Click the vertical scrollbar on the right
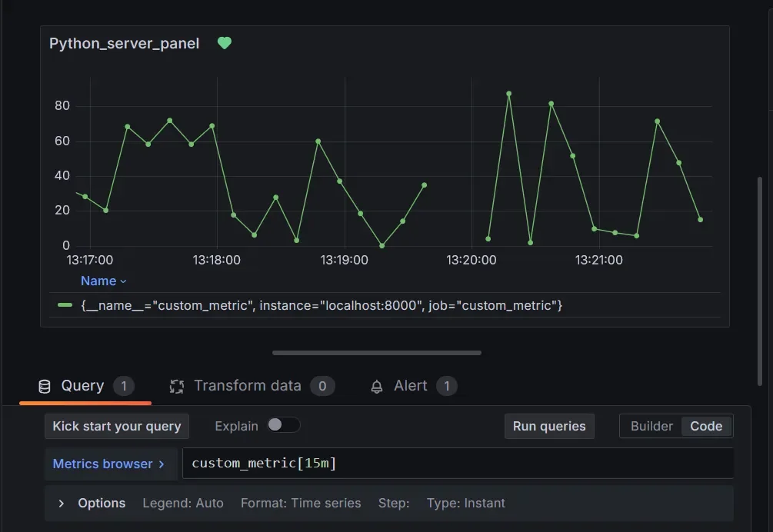 (760, 281)
